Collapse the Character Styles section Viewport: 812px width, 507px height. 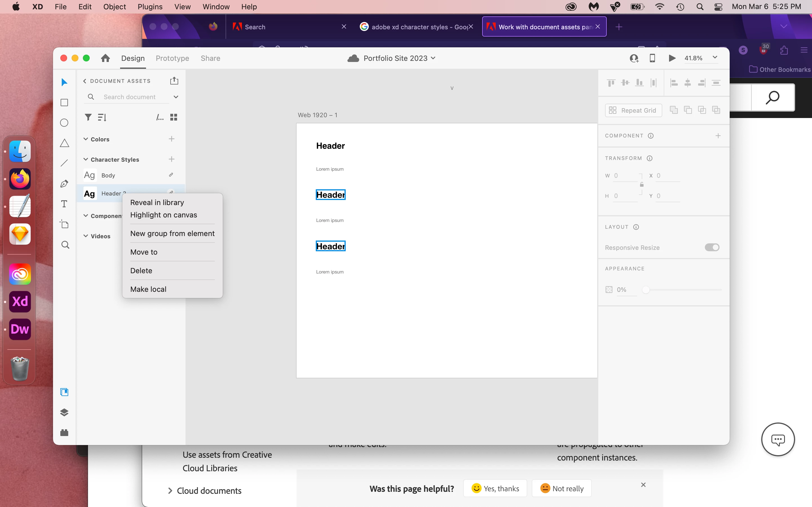click(86, 159)
